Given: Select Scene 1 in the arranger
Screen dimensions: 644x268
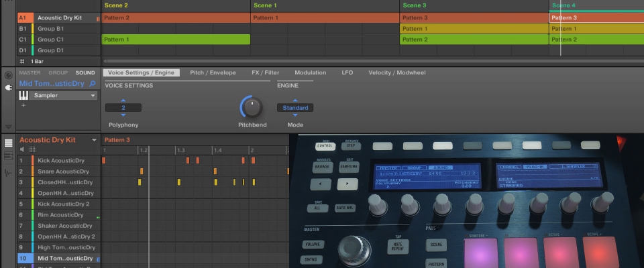Looking at the screenshot, I should coord(266,5).
